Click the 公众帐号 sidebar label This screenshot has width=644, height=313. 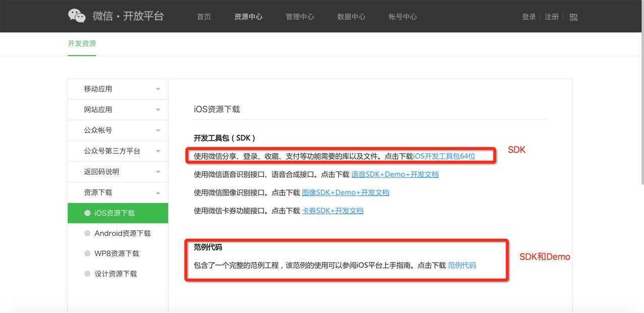98,130
